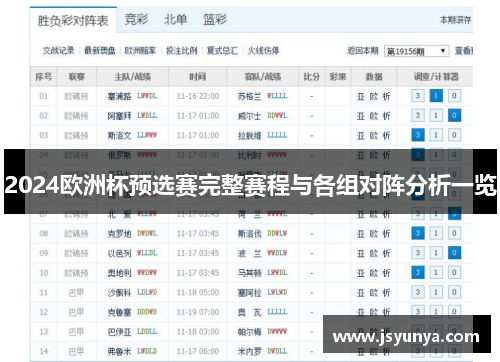Switch to the 北单 tab
Viewport: 500px width, 362px height.
[175, 19]
